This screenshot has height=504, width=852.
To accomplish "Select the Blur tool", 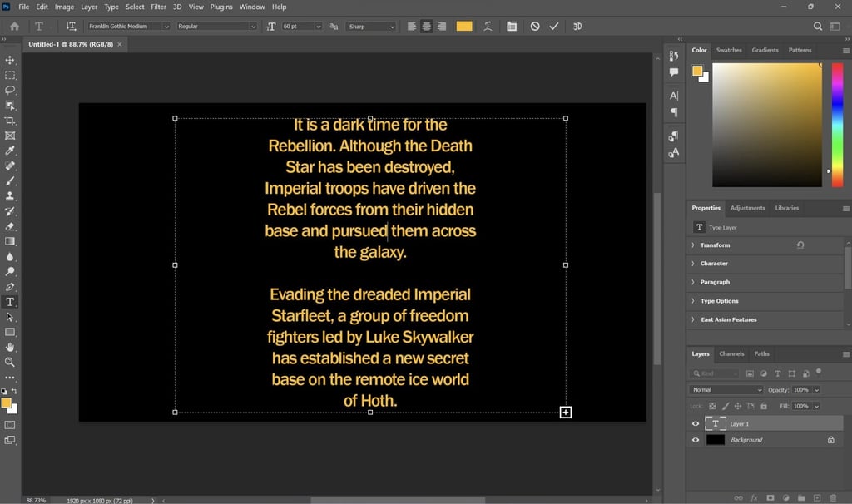I will coord(10,256).
